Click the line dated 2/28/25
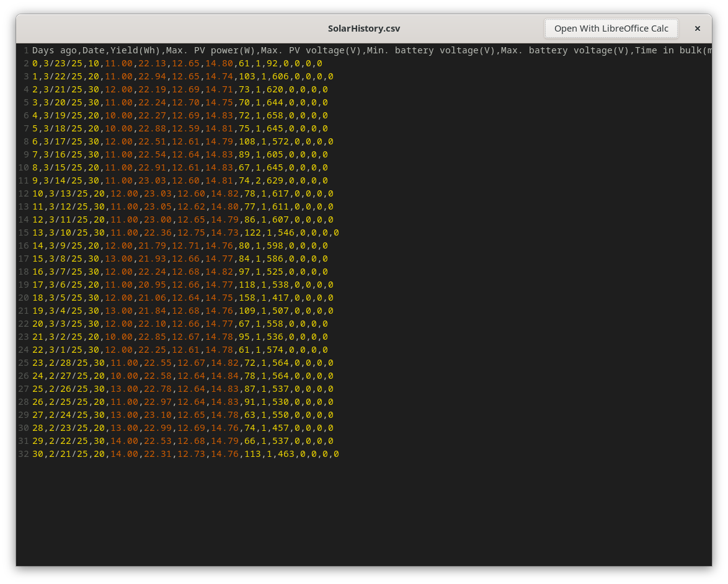Screen dimensions: 728x584 [x=183, y=362]
